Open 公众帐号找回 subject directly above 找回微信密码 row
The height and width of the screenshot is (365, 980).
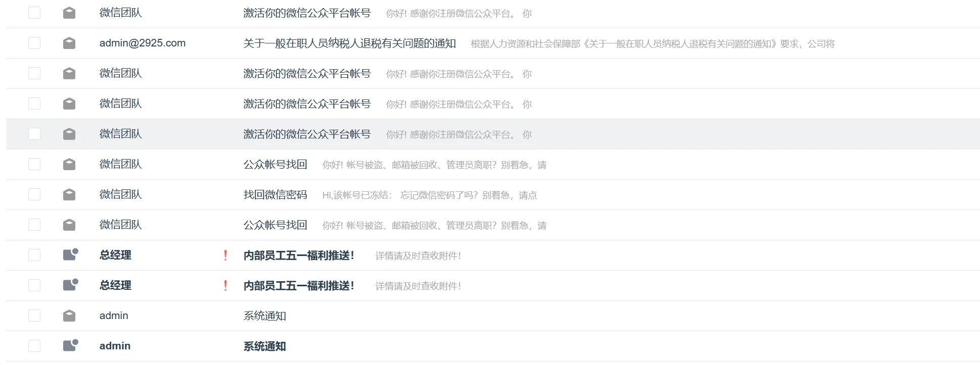point(275,165)
